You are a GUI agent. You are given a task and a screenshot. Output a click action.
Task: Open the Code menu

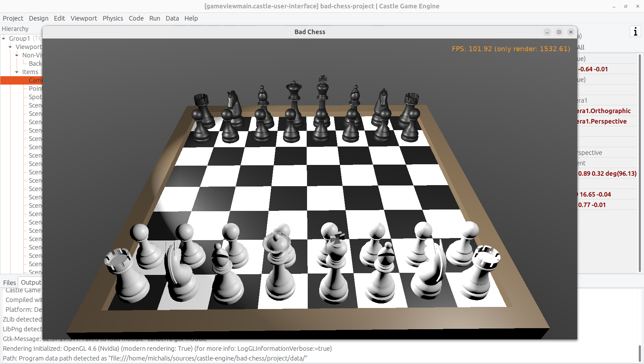click(x=136, y=18)
